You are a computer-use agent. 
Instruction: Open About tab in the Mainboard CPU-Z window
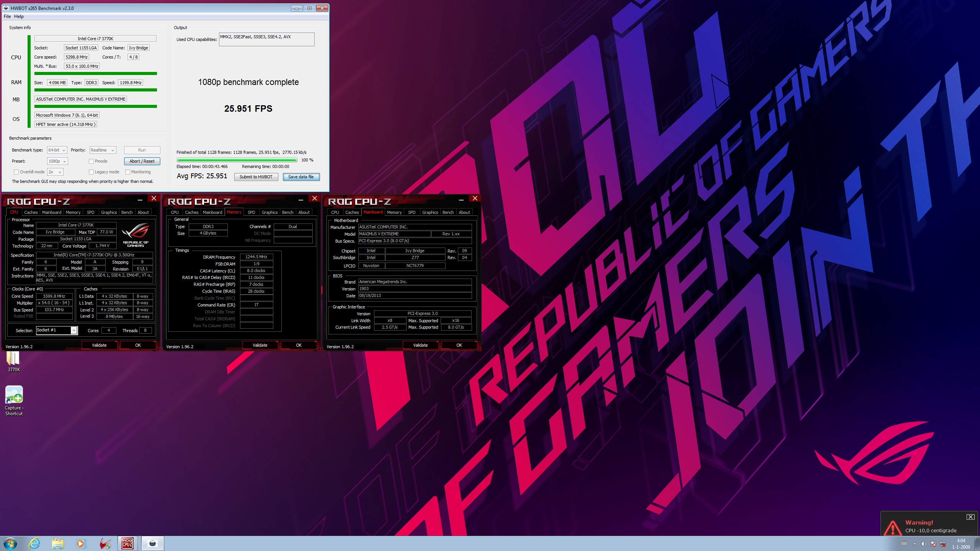click(464, 212)
